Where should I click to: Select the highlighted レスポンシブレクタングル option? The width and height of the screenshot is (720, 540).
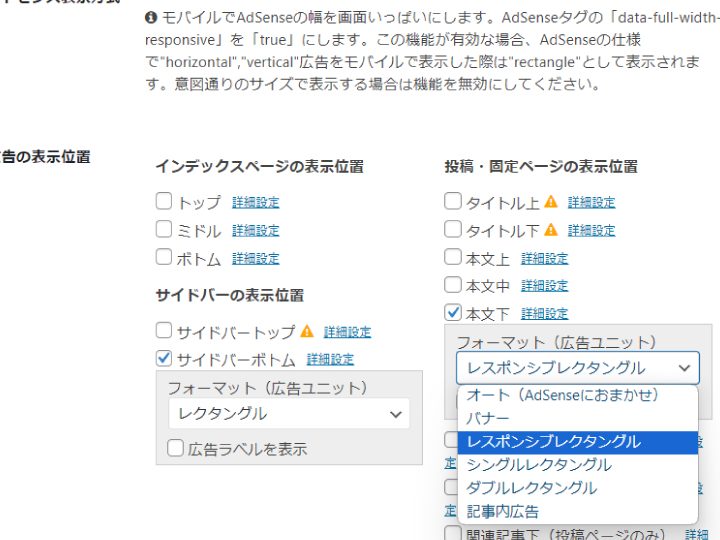point(578,442)
